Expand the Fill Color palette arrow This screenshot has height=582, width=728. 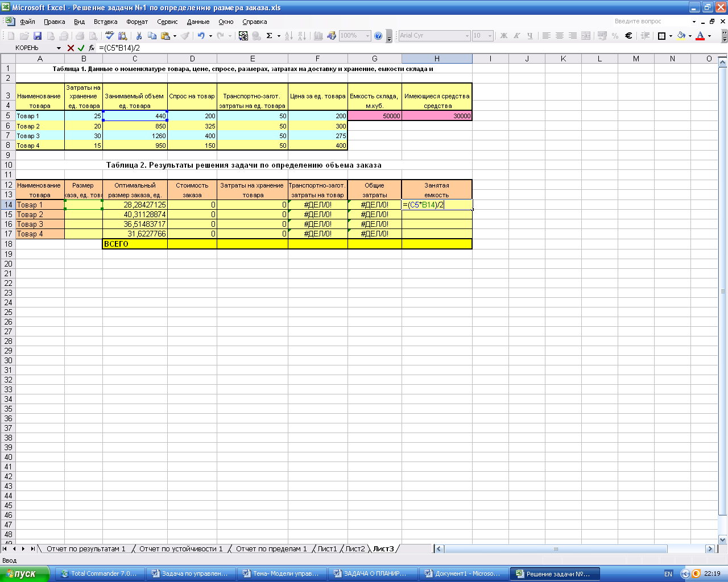point(690,35)
